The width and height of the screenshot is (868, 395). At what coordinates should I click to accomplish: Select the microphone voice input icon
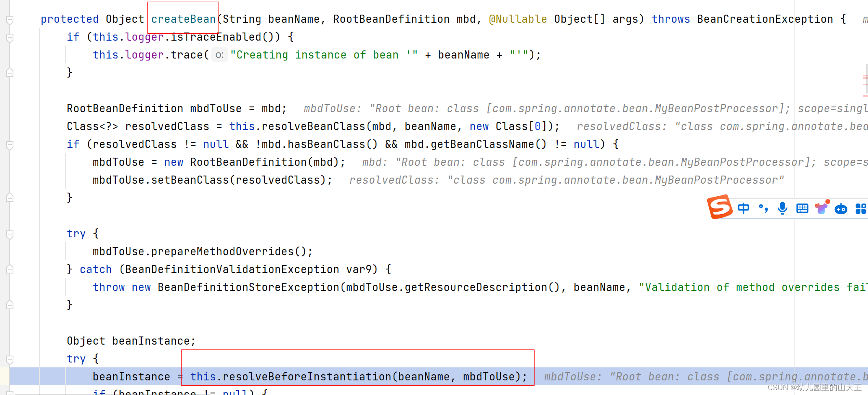tap(782, 208)
